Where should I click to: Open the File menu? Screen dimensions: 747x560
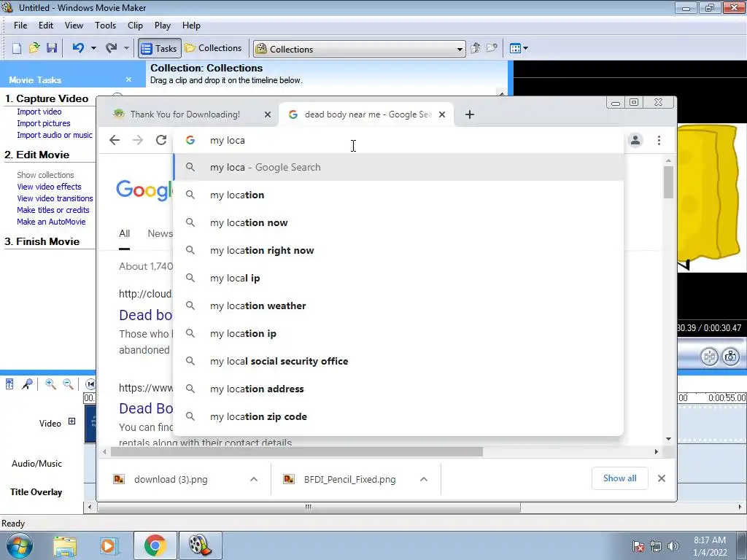pyautogui.click(x=20, y=26)
